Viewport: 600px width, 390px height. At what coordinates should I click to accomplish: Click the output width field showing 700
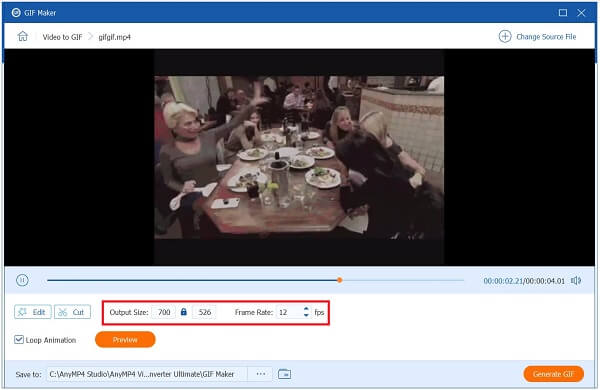coord(164,312)
